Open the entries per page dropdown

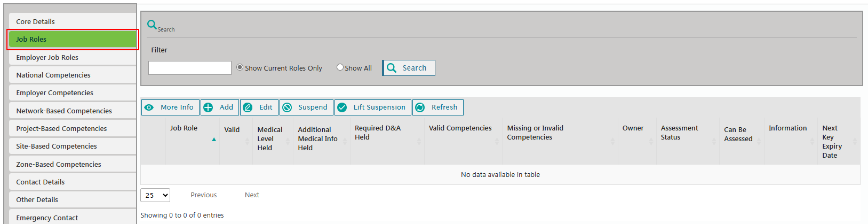(155, 195)
